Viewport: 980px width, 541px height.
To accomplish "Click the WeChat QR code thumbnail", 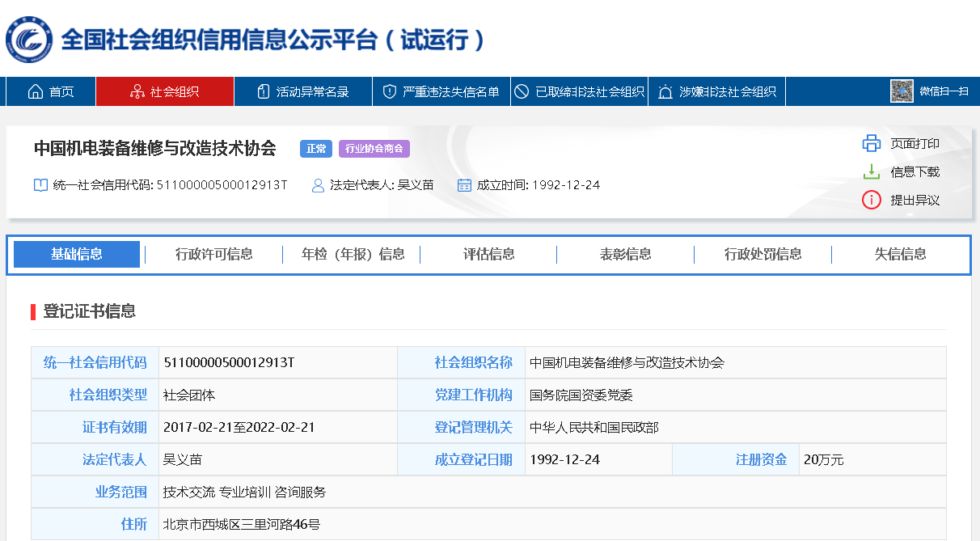I will [x=902, y=91].
